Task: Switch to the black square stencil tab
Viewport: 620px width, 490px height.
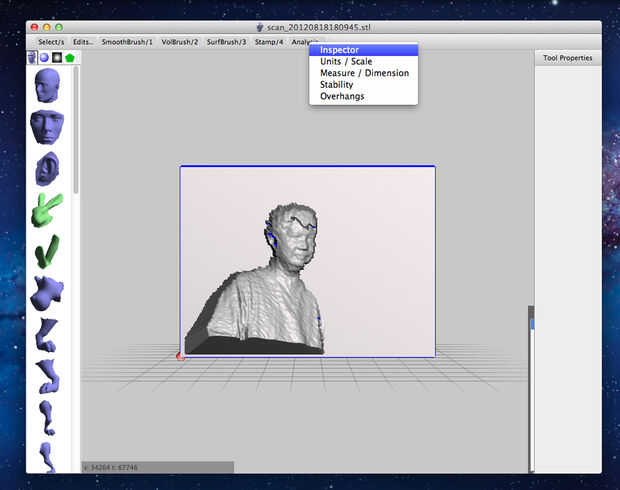Action: coord(57,58)
